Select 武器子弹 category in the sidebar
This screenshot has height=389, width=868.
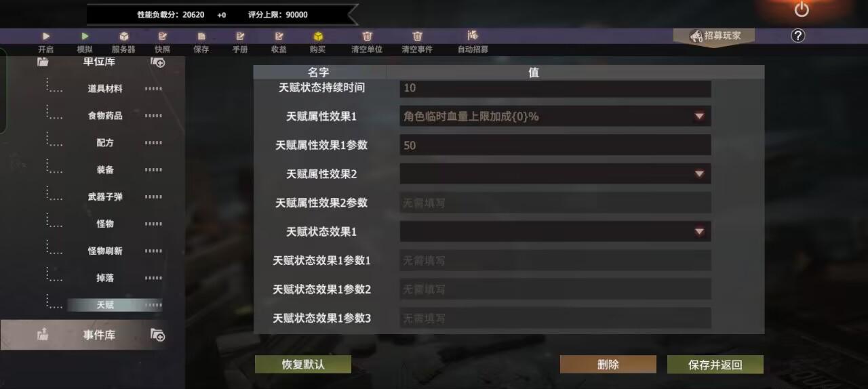[105, 197]
